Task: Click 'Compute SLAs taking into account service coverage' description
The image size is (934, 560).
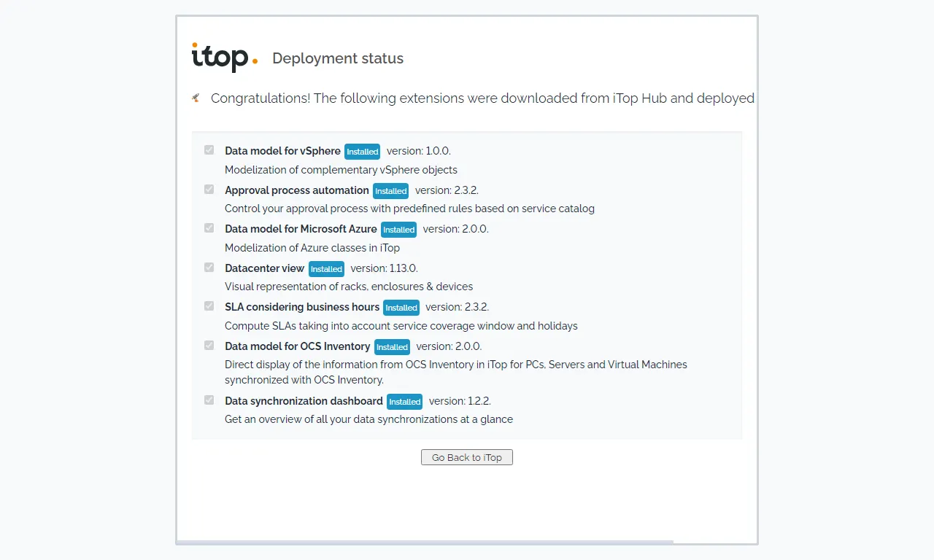Action: 401,326
